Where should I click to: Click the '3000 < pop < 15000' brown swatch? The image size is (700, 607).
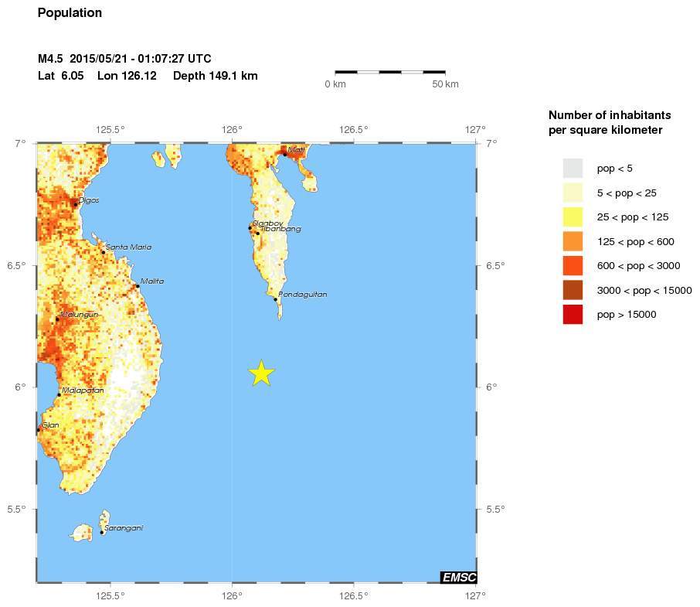(x=573, y=290)
